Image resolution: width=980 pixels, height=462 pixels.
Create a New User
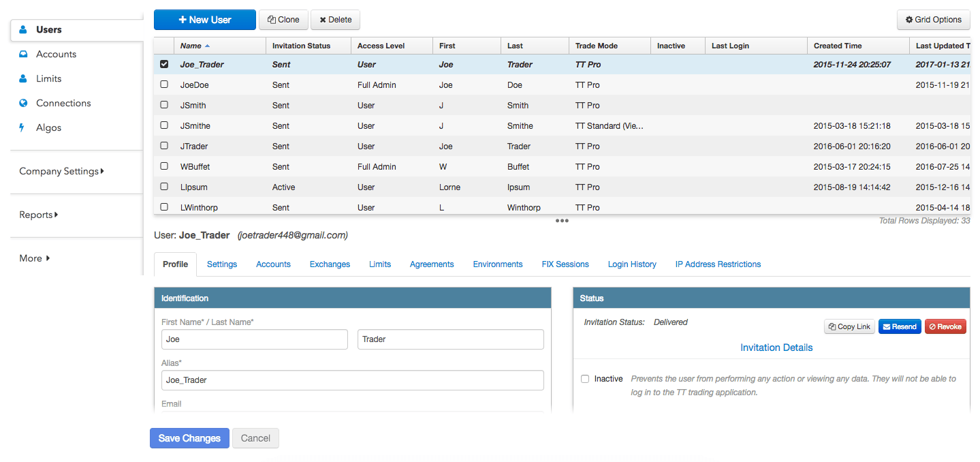205,20
